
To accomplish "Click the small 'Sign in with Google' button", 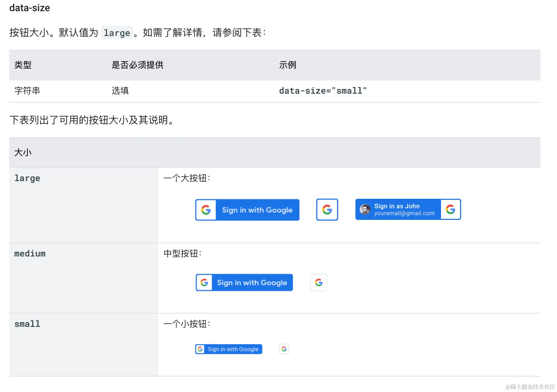I will pos(229,349).
